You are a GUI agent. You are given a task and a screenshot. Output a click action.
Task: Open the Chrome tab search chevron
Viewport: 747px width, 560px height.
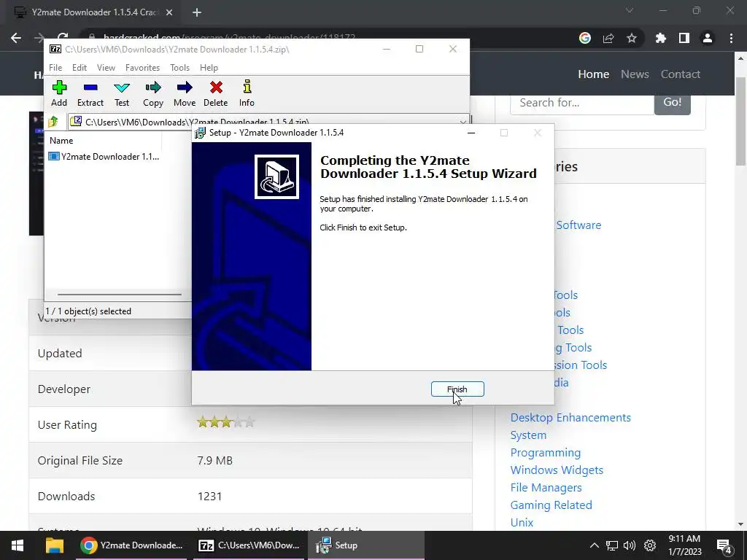coord(630,10)
